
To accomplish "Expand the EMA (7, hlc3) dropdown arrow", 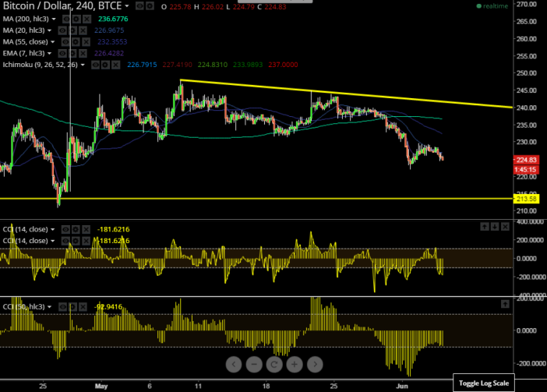I will click(x=49, y=54).
